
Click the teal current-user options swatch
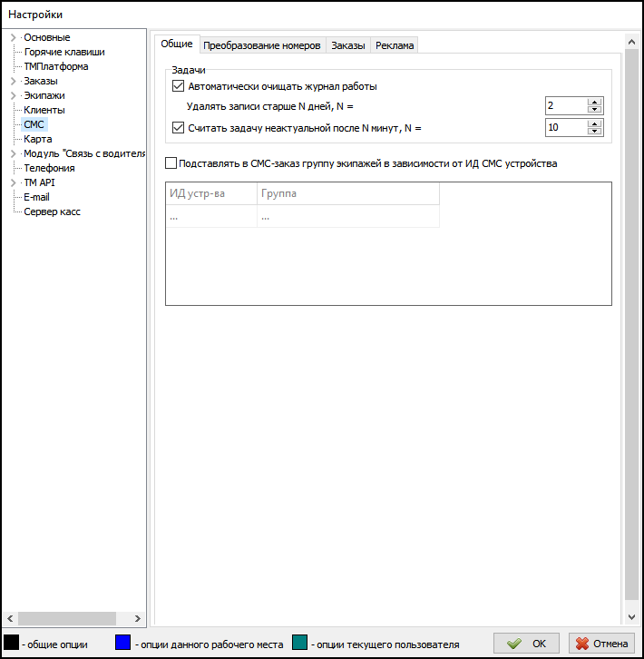pos(300,644)
